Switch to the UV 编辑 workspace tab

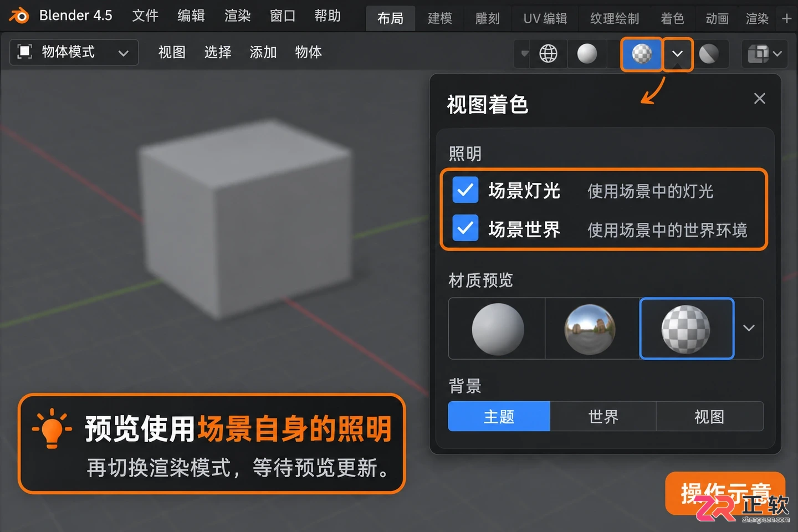point(545,18)
